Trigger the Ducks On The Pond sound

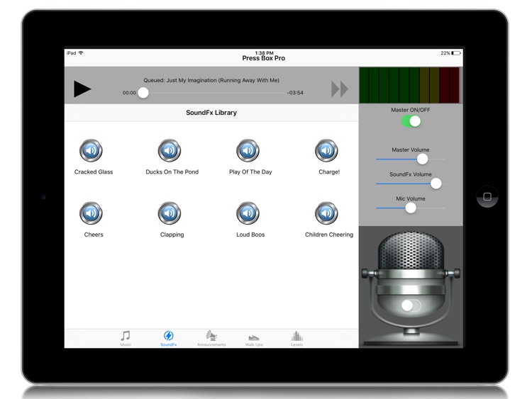(x=169, y=151)
